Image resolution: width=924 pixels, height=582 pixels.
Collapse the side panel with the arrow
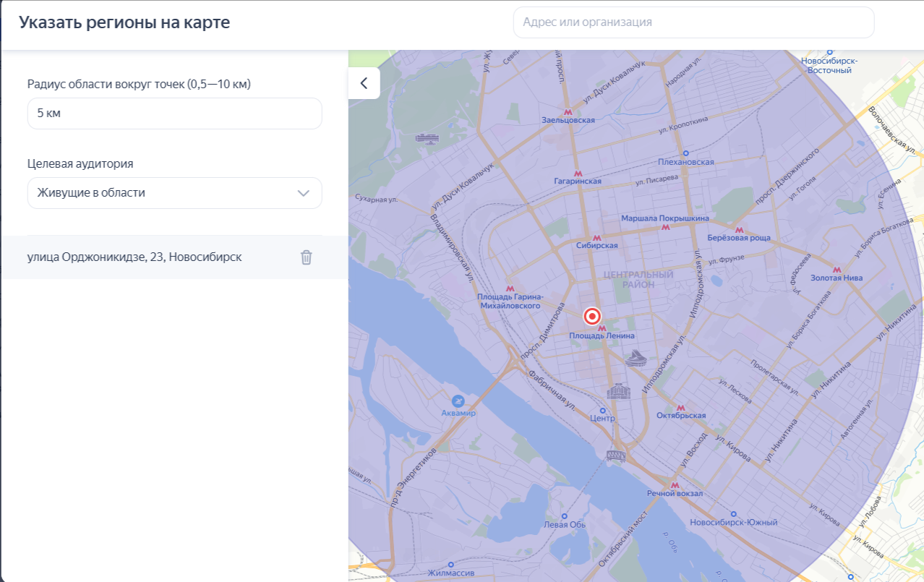(x=364, y=83)
